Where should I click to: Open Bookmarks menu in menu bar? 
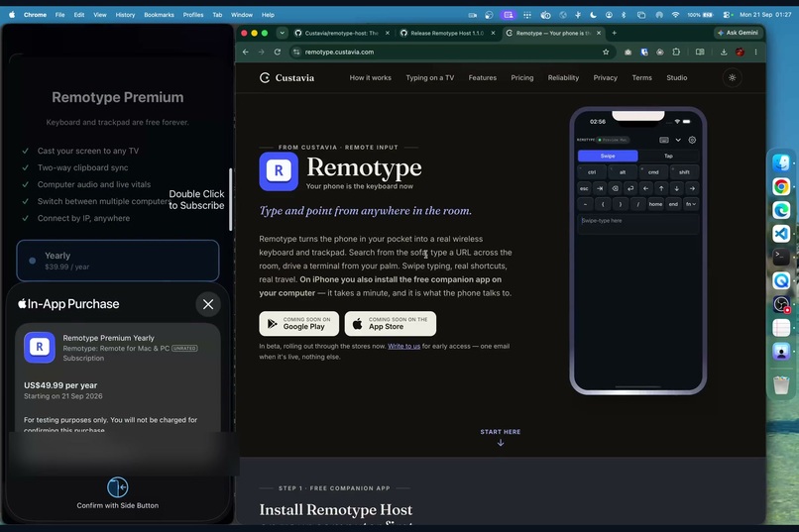pos(159,15)
